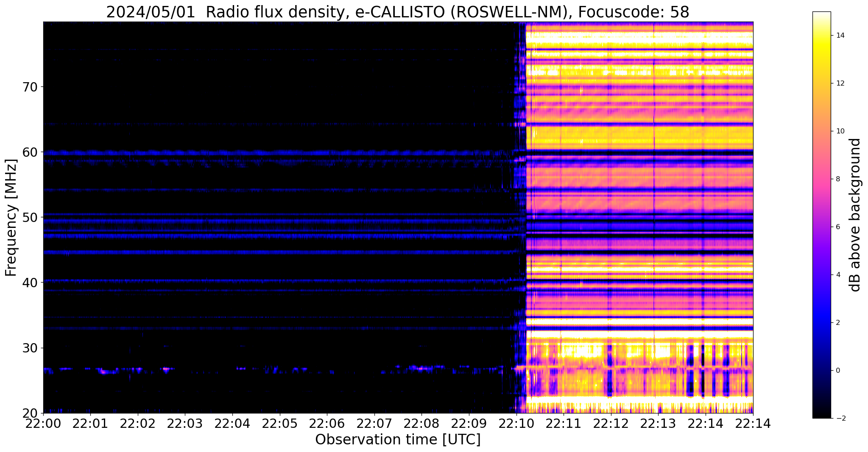Click the 22:07 time tick label
This screenshot has width=868, height=452.
coord(374,423)
